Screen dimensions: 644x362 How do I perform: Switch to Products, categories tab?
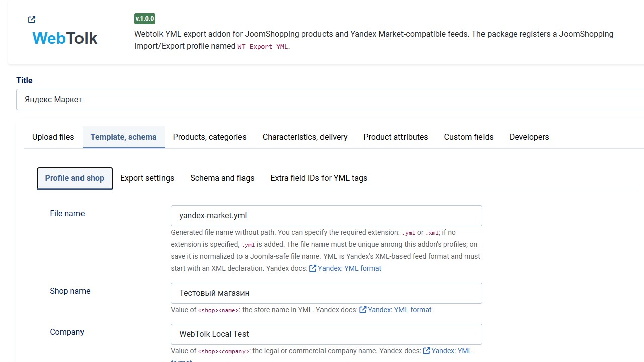(210, 137)
